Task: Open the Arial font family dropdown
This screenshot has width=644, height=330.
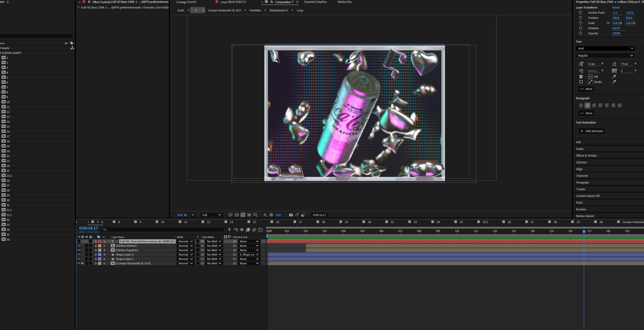Action: (x=605, y=48)
